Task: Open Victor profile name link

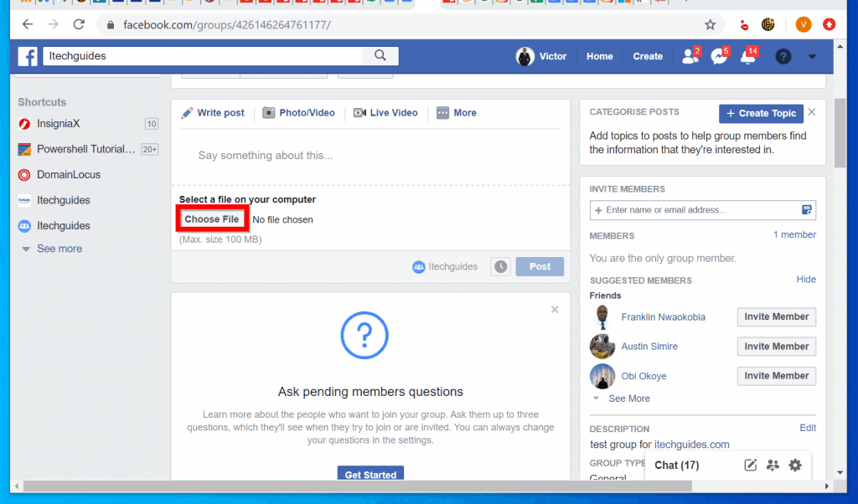Action: tap(553, 56)
